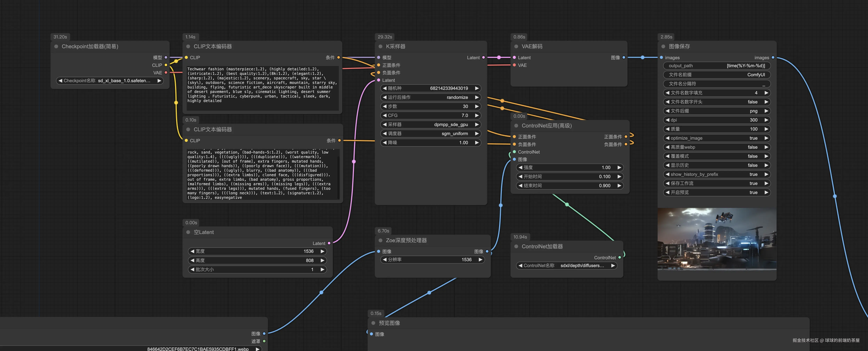Toggle optimize_image true setting
The width and height of the screenshot is (868, 351).
717,138
